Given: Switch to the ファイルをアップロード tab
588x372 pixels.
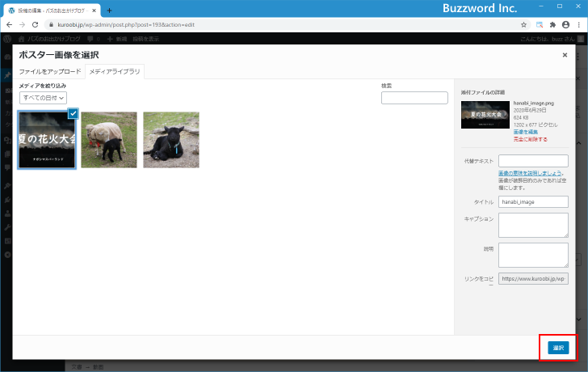Looking at the screenshot, I should coord(50,72).
